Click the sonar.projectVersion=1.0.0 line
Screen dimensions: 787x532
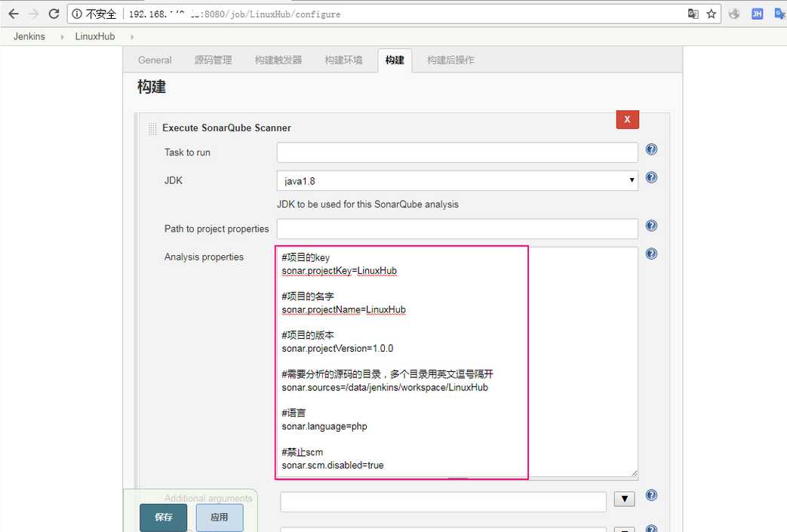point(337,349)
